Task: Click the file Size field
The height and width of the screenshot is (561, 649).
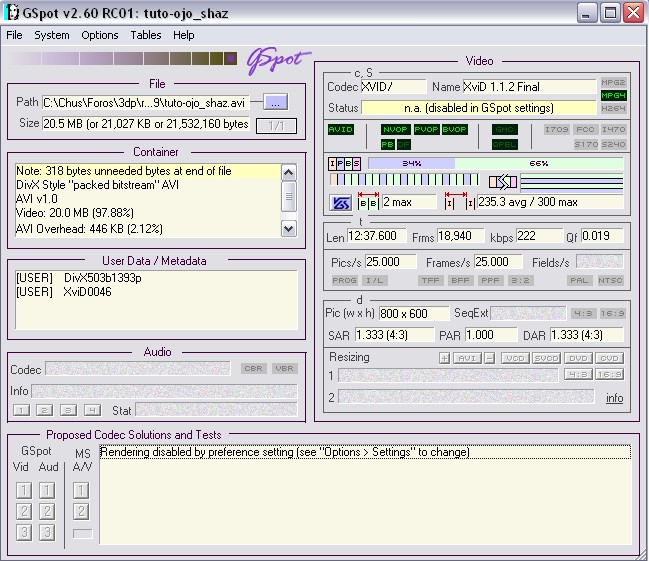Action: click(146, 124)
